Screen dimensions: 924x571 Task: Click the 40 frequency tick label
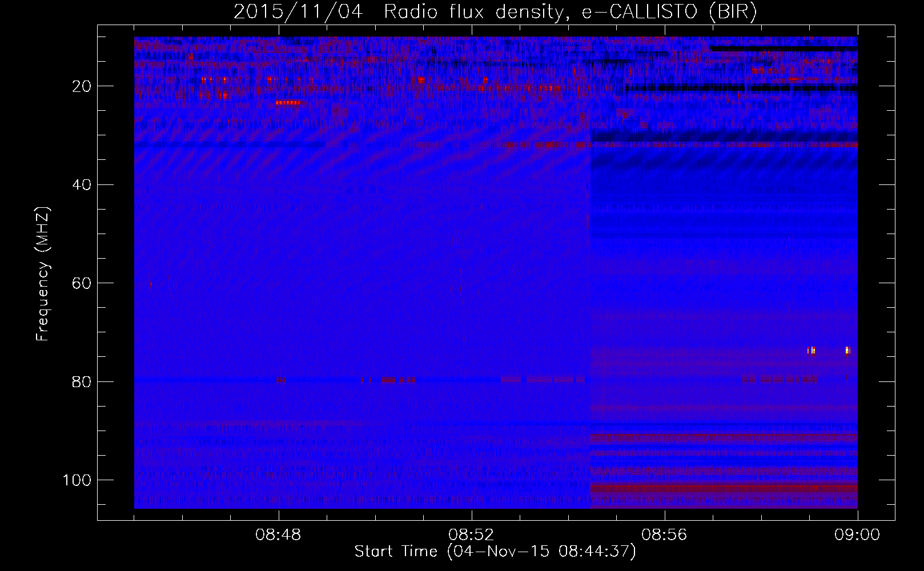click(x=82, y=185)
